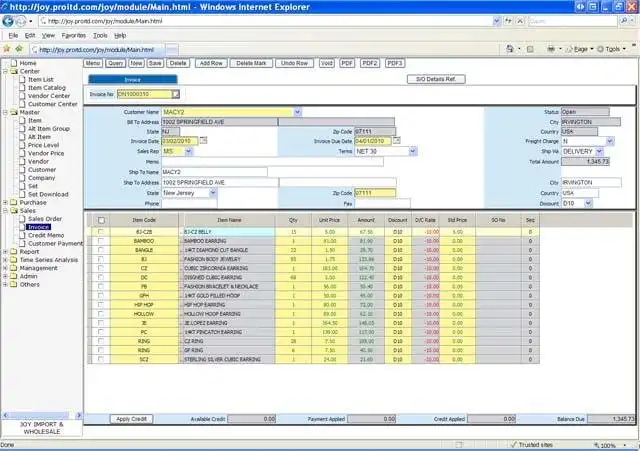Expand the Purchase folder in sidebar
The width and height of the screenshot is (640, 451).
(5, 202)
